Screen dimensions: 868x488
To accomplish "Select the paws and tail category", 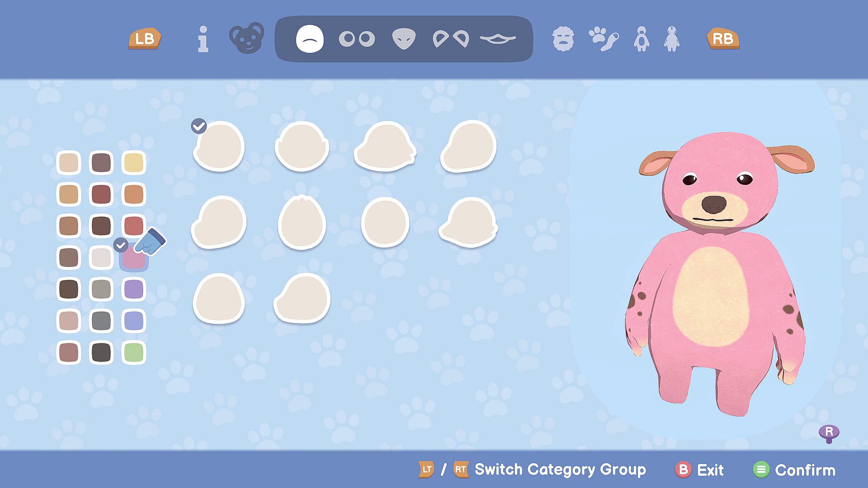I will tap(603, 39).
